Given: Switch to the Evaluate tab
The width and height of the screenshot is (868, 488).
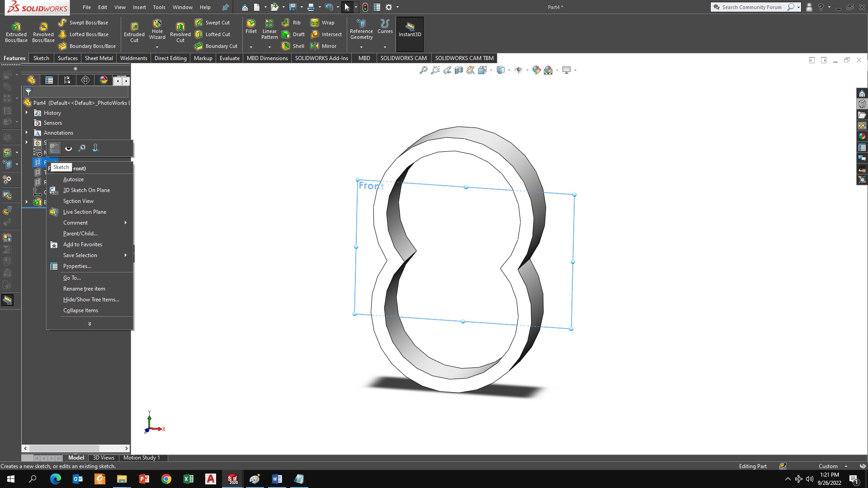Looking at the screenshot, I should coord(229,58).
